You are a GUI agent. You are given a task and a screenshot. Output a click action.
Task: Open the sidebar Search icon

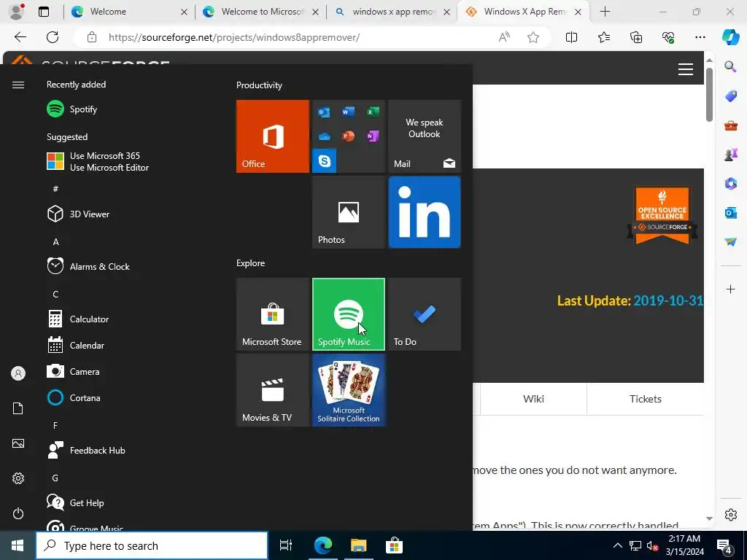(x=730, y=66)
